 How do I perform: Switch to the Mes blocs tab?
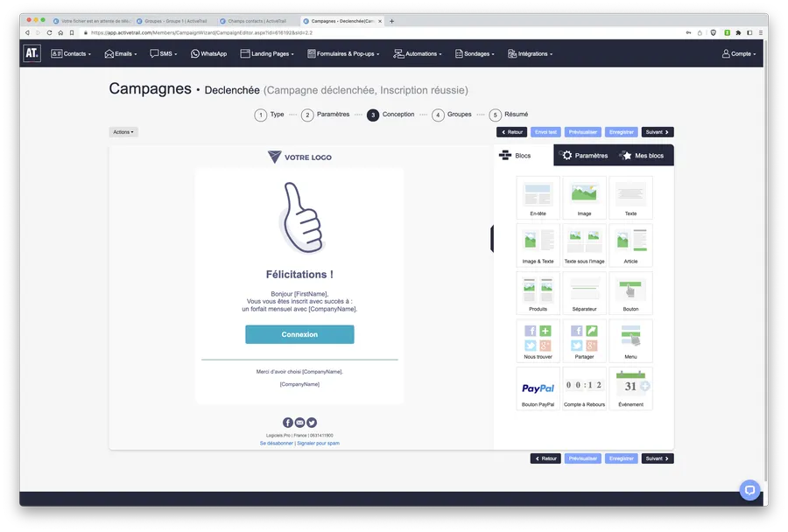(643, 156)
